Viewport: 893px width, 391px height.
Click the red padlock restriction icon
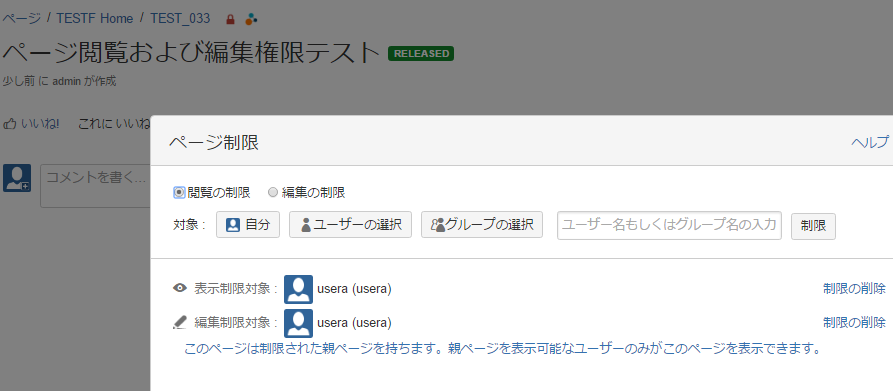point(230,19)
